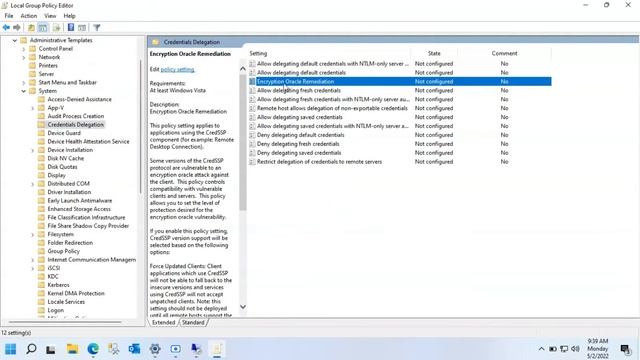Expand Start Menu and Taskbar node
The height and width of the screenshot is (360, 640).
24,83
